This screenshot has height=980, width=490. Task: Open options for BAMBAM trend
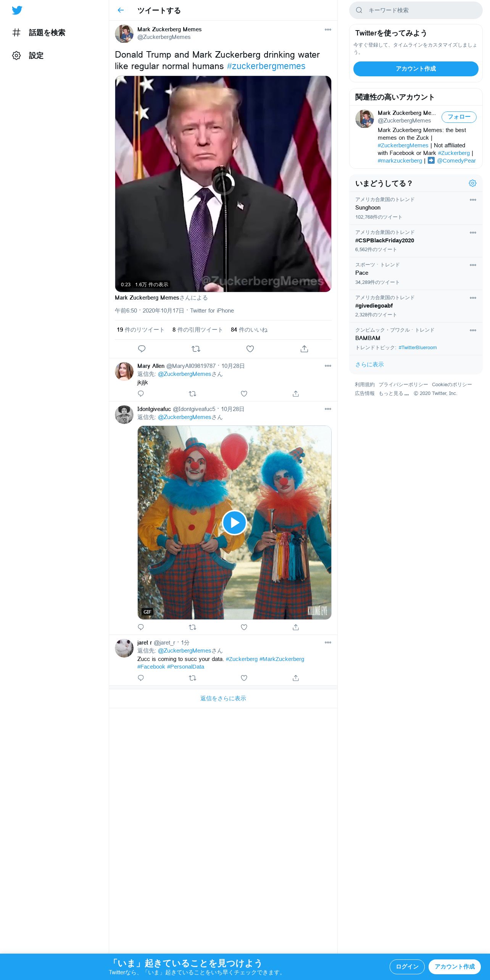point(473,330)
